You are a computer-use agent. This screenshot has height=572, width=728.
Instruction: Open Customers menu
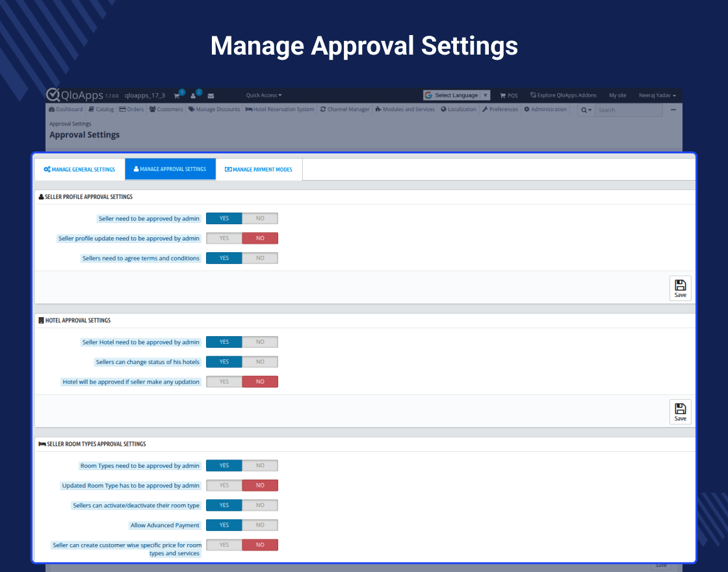[166, 110]
